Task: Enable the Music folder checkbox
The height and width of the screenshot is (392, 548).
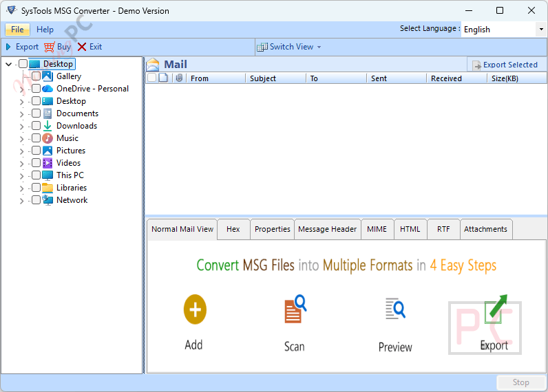Action: coord(36,138)
